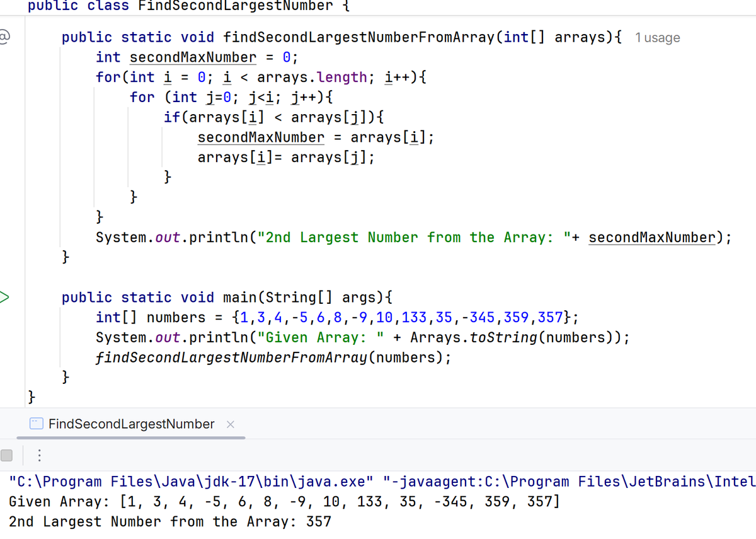This screenshot has height=539, width=756.
Task: Click the stop square button in Run panel
Action: pyautogui.click(x=6, y=455)
